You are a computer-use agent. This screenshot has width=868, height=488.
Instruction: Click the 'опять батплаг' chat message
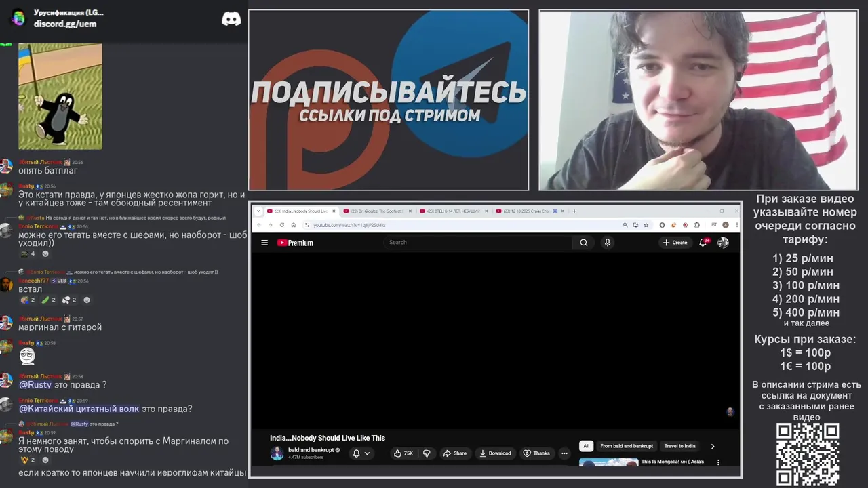click(48, 171)
